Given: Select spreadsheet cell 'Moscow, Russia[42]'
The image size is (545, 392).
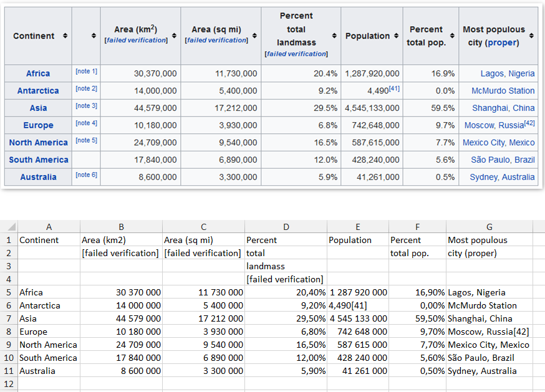Looking at the screenshot, I should [x=490, y=332].
